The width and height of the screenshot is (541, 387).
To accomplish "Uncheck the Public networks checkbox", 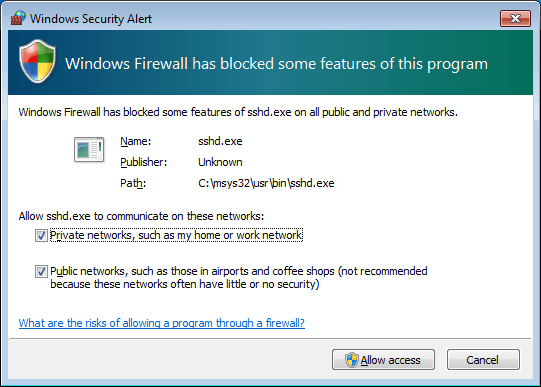I will pyautogui.click(x=41, y=271).
